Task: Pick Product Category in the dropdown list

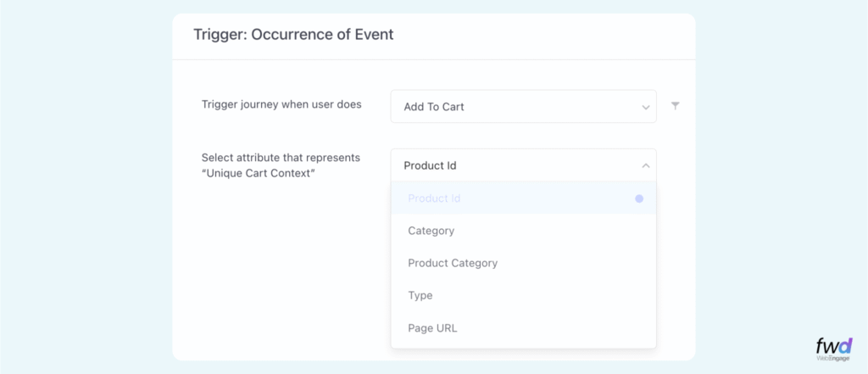Action: (452, 263)
